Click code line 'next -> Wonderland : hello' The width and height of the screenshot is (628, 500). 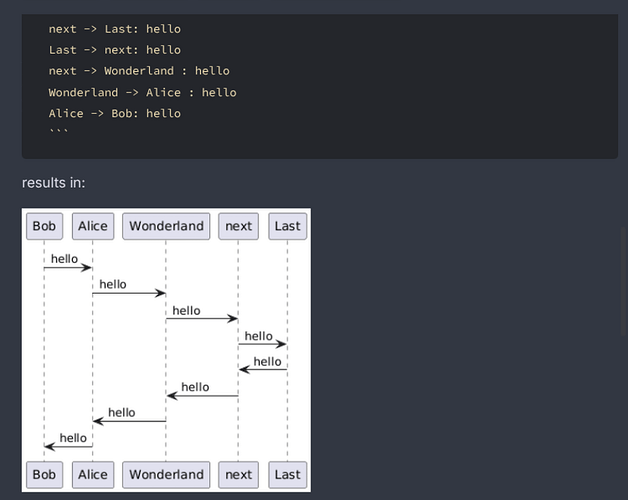(x=139, y=71)
